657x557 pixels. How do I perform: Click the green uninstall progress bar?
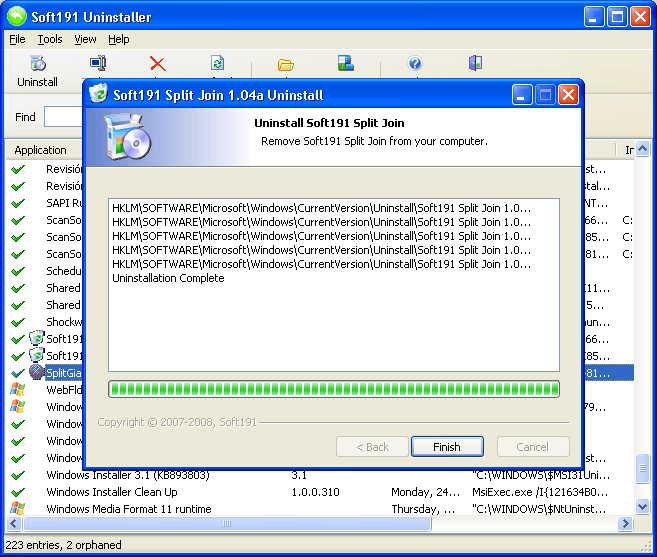click(334, 389)
